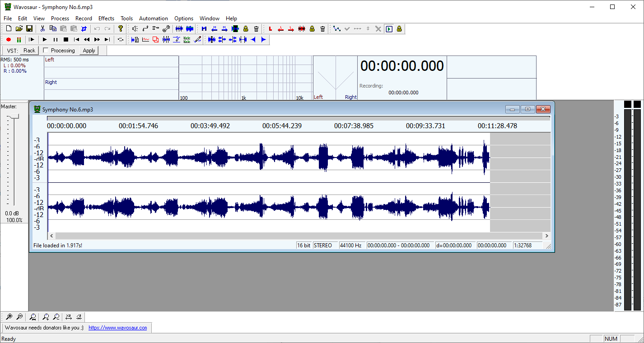This screenshot has width=644, height=343.
Task: Open the wavosaur.com website link
Action: [117, 328]
